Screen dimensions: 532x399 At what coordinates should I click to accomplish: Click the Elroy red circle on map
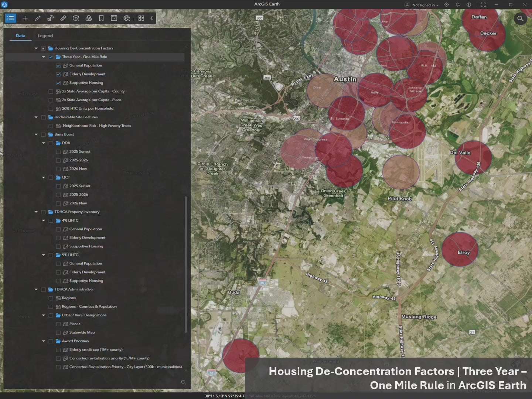[460, 249]
